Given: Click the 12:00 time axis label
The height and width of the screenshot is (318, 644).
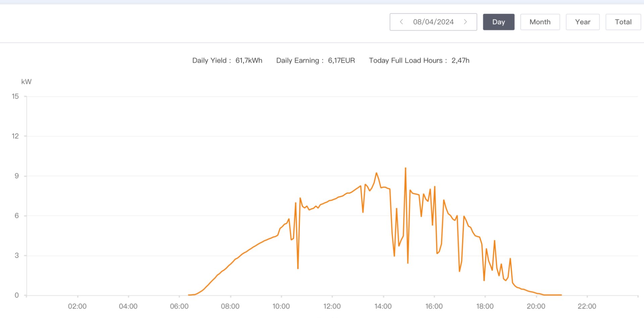Looking at the screenshot, I should click(x=332, y=306).
